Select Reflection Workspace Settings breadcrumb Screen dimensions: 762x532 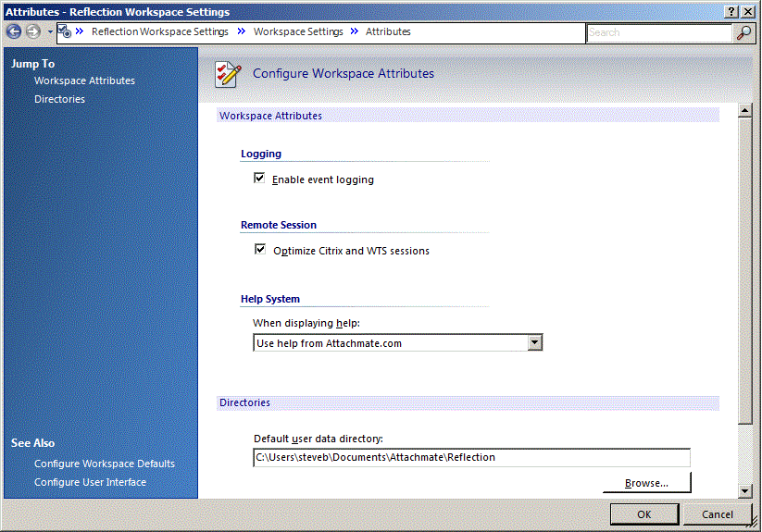click(160, 31)
